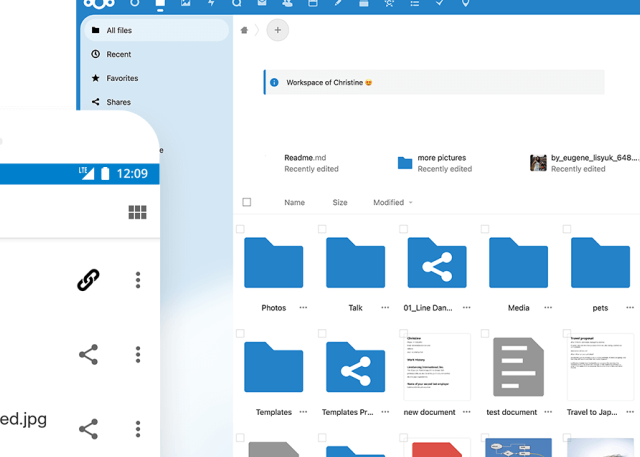Viewport: 640px width, 457px height.
Task: Check the 01_Line Dan... folder checkbox
Action: click(x=404, y=229)
